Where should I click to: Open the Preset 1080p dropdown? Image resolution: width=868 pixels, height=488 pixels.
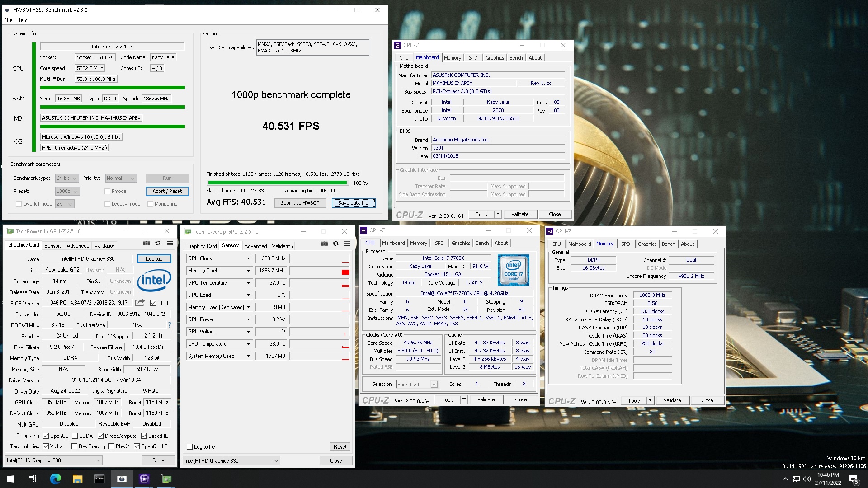[x=67, y=191]
